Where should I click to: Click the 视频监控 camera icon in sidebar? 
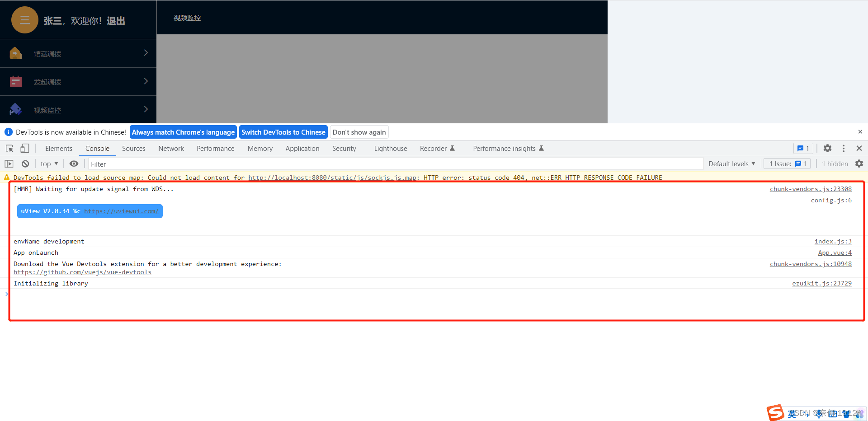click(16, 109)
